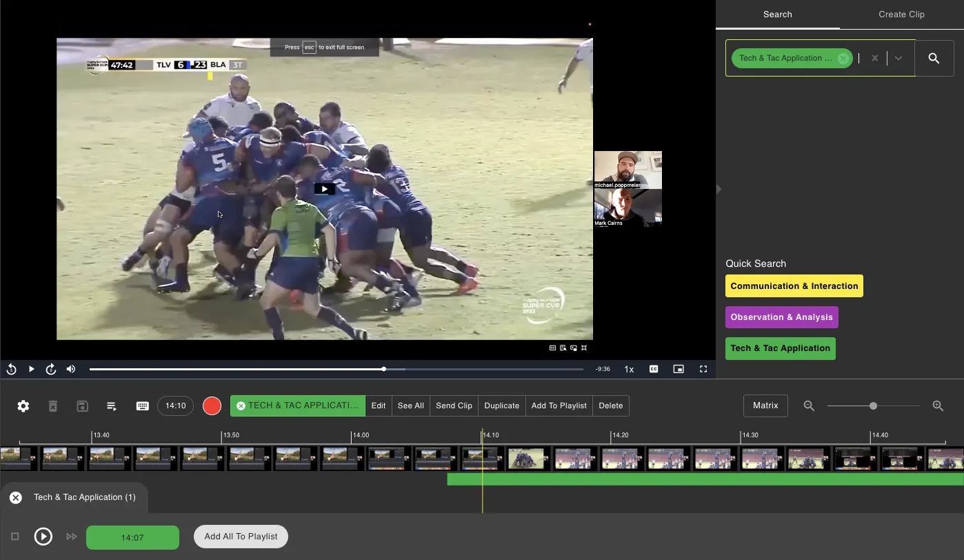Open timeline settings gear icon
964x560 pixels.
[23, 406]
